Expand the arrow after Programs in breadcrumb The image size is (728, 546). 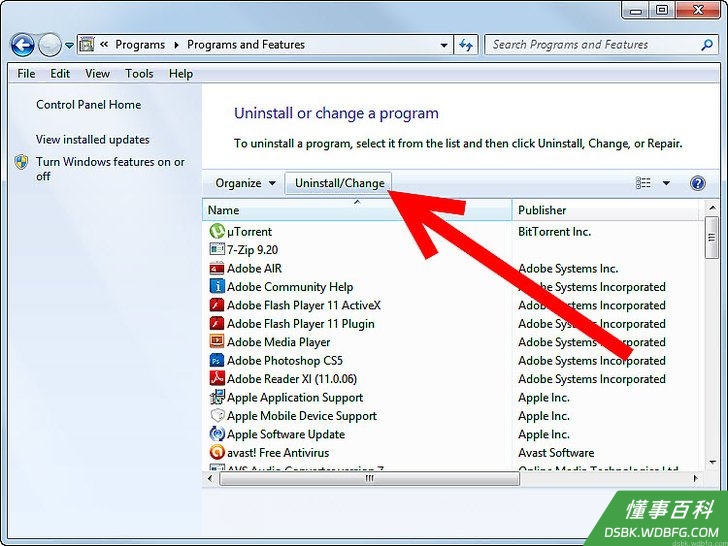click(x=176, y=45)
